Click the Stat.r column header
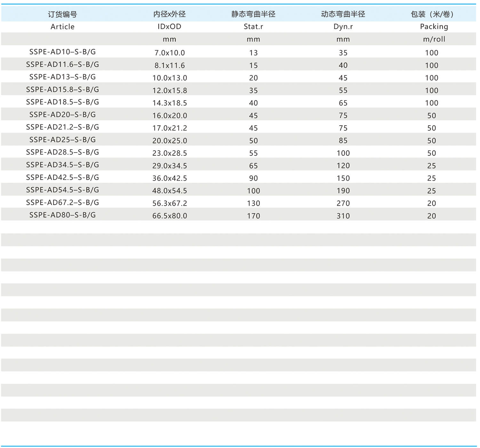Image resolution: width=480 pixels, height=448 pixels. point(253,27)
